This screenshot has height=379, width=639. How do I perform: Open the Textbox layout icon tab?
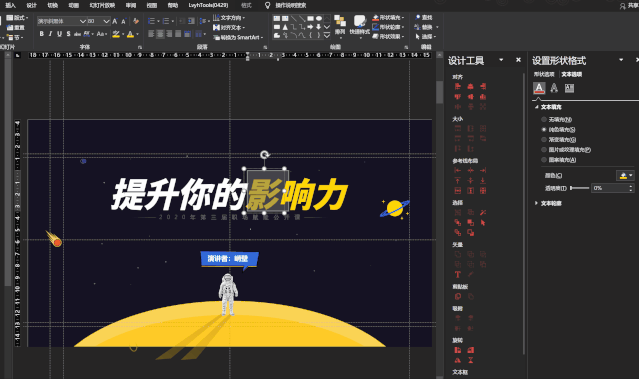(x=569, y=88)
